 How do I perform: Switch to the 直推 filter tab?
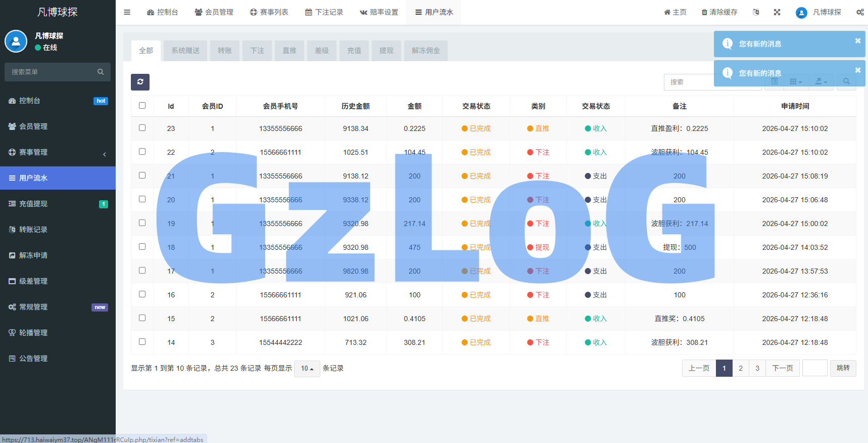[290, 51]
